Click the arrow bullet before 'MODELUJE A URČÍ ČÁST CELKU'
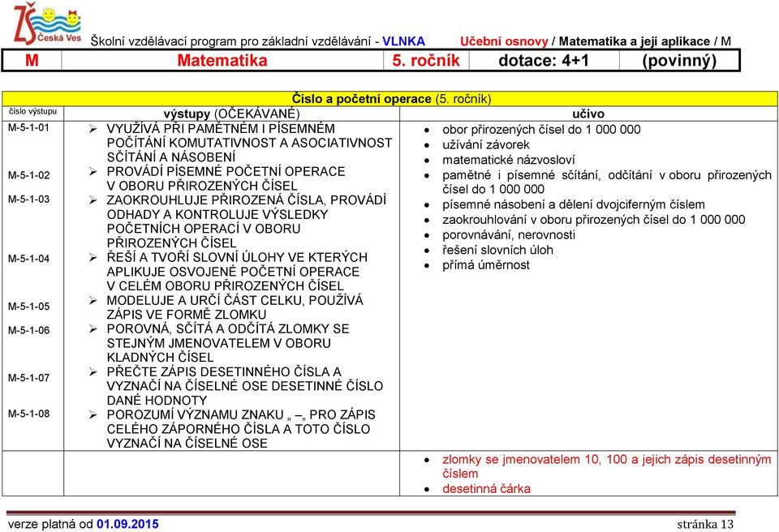This screenshot has height=532, width=779. pyautogui.click(x=93, y=301)
